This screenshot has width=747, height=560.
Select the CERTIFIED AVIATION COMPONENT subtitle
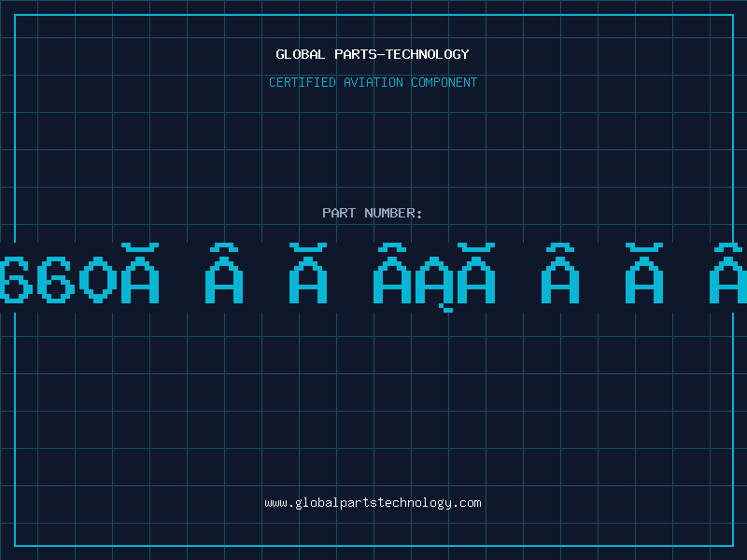[x=373, y=82]
